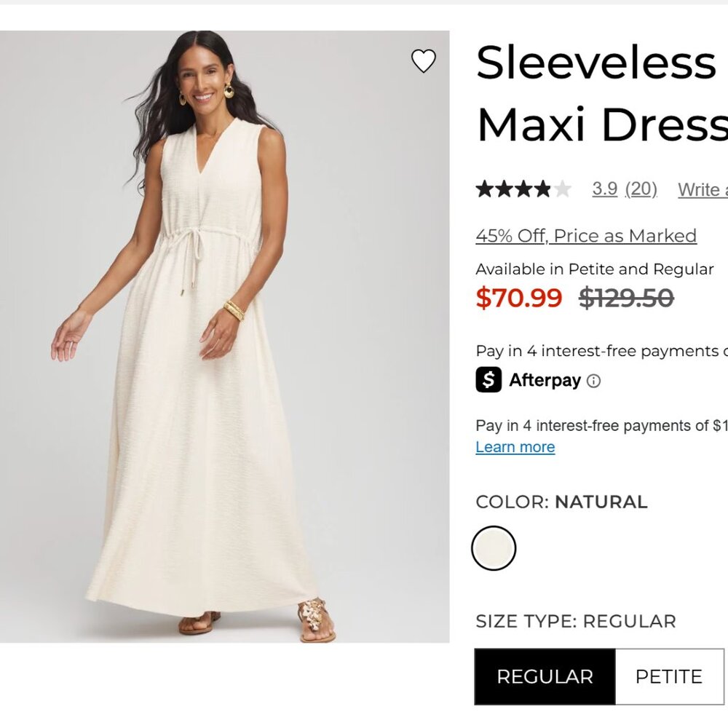Image resolution: width=728 pixels, height=728 pixels.
Task: Open the 45% Off promotion details
Action: point(585,235)
